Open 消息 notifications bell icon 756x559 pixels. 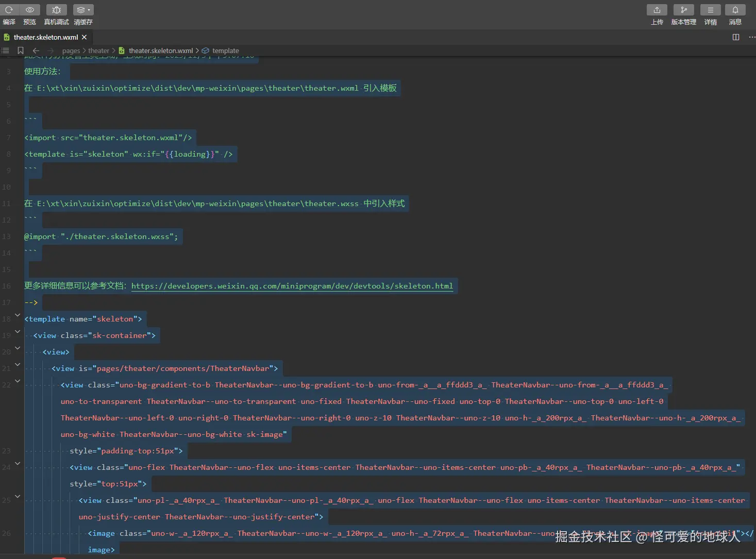[735, 10]
